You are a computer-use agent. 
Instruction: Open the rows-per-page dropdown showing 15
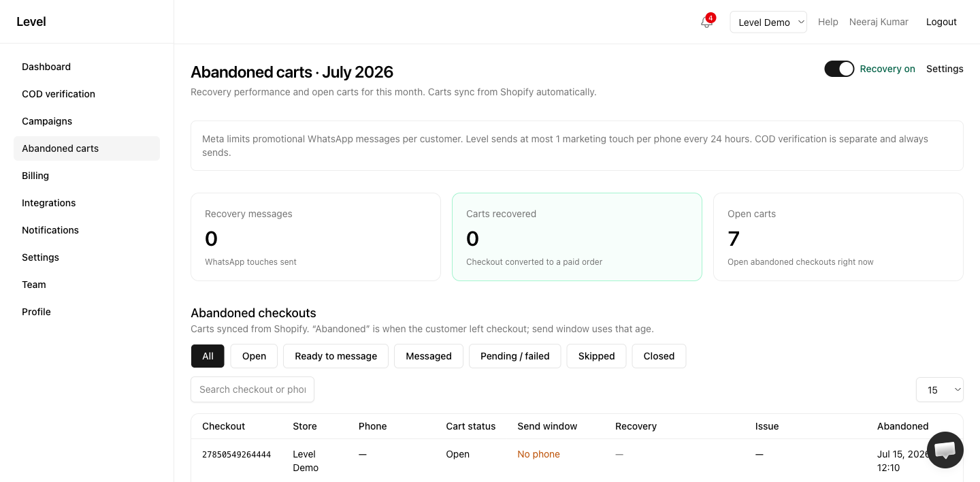[939, 390]
